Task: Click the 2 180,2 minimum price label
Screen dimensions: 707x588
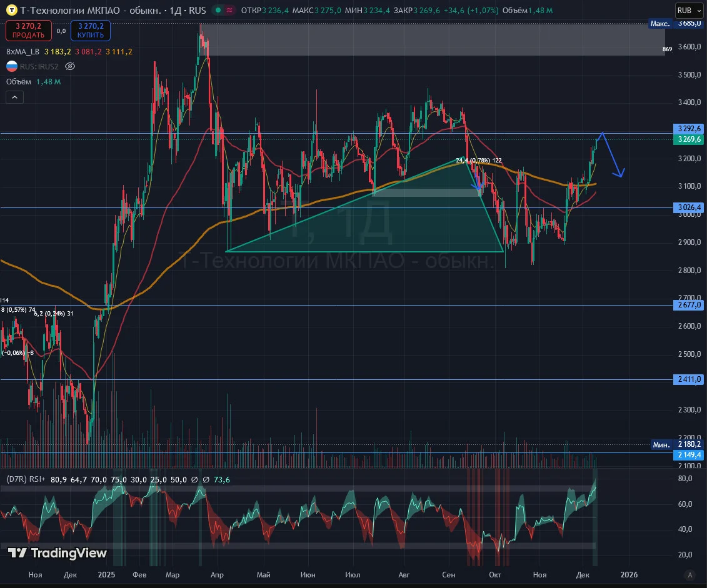Action: pos(689,444)
